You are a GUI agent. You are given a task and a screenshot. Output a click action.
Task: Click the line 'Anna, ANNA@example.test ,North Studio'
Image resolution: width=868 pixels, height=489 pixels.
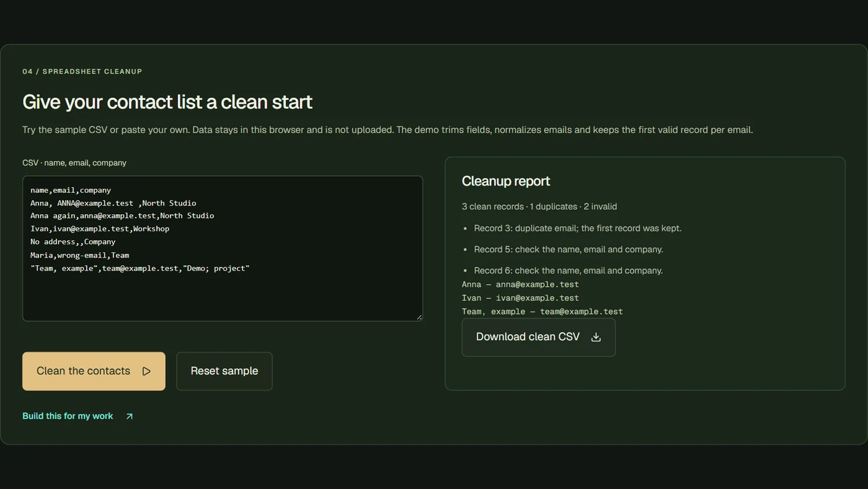(113, 204)
